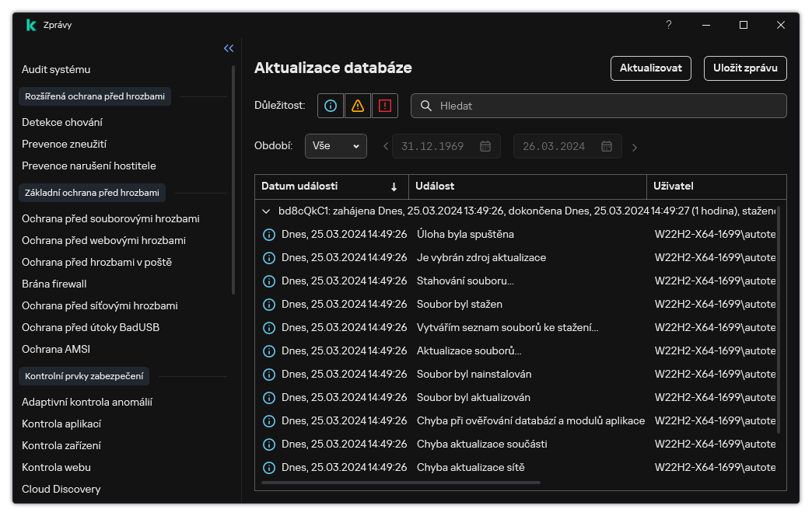Screen dimensions: 812x516
Task: Collapse the bd8cQkC1 task group row
Action: click(266, 211)
